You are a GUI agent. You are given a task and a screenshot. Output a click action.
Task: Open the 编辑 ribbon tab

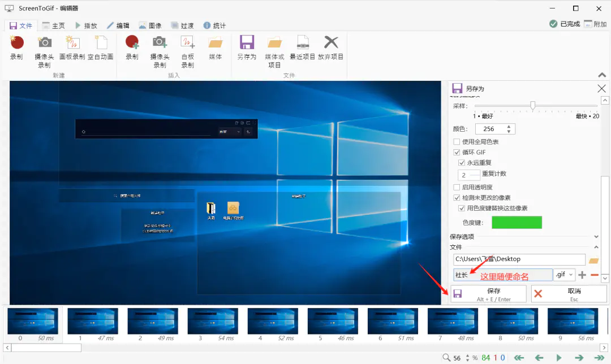pyautogui.click(x=118, y=25)
